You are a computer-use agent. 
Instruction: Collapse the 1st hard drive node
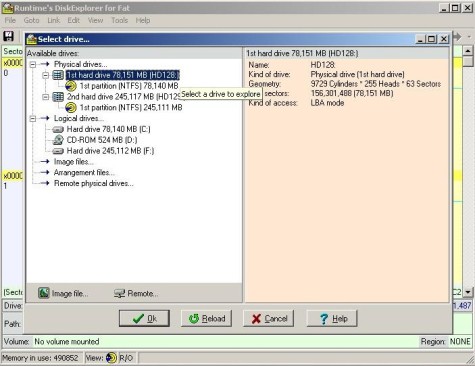coord(46,75)
